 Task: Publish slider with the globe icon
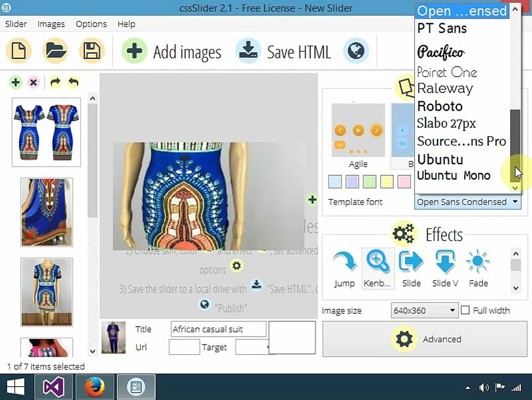pos(356,51)
